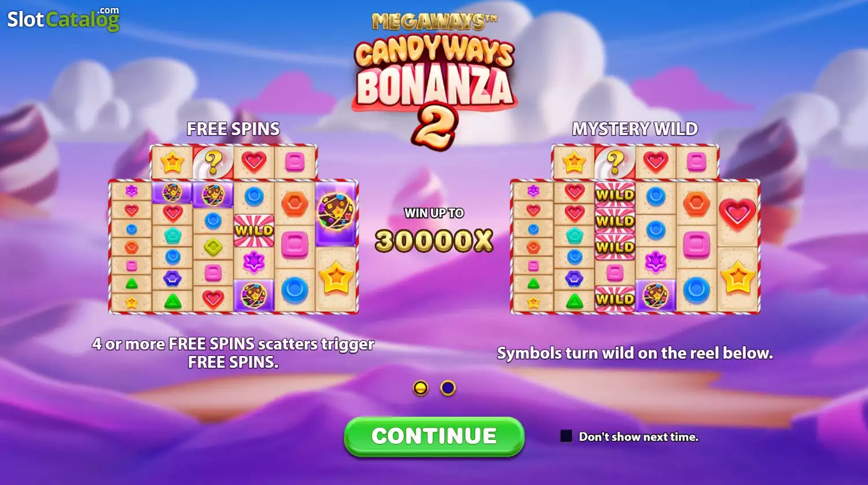The width and height of the screenshot is (868, 485).
Task: Click the WILD symbol in Free Spins grid
Action: pyautogui.click(x=254, y=230)
